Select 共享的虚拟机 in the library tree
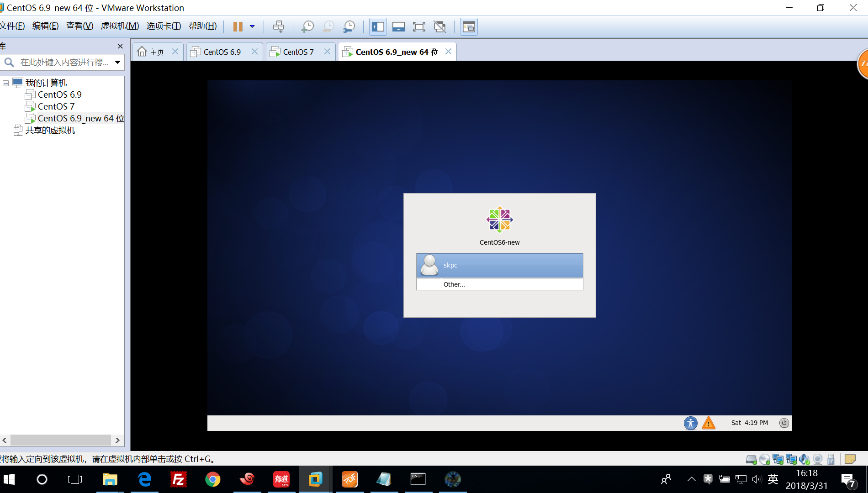868x493 pixels. tap(50, 130)
